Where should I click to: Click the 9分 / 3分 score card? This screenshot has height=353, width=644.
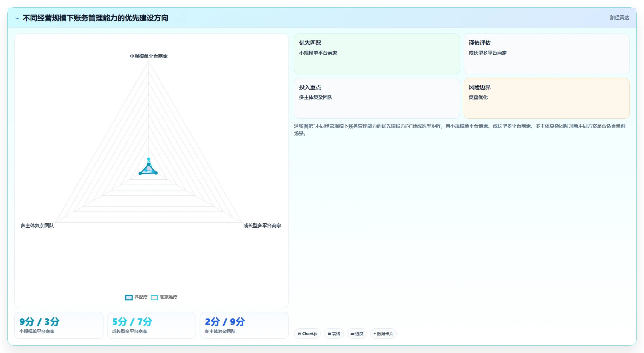(59, 325)
